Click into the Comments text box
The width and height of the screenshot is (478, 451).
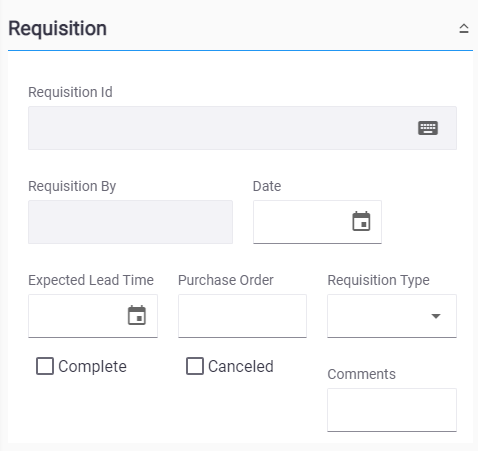click(x=392, y=410)
